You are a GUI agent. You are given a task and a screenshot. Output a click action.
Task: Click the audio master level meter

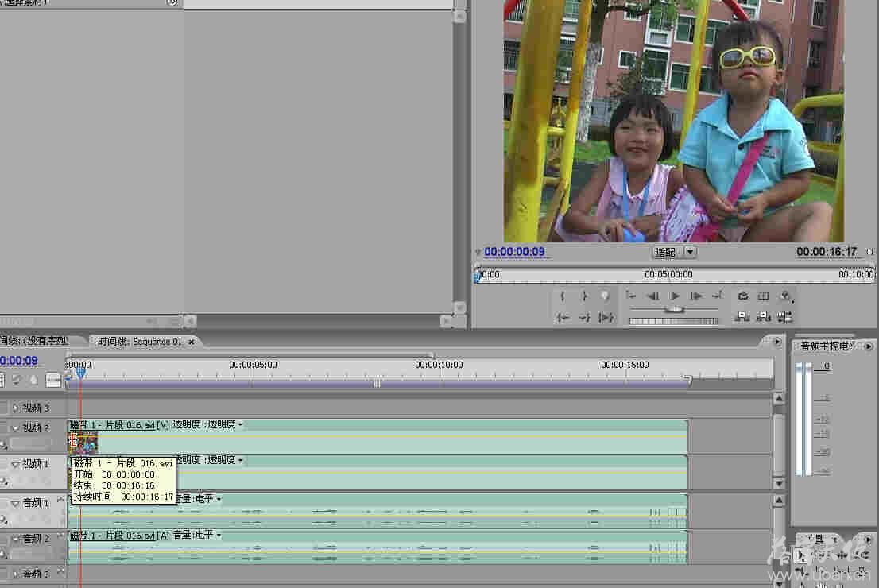(803, 420)
